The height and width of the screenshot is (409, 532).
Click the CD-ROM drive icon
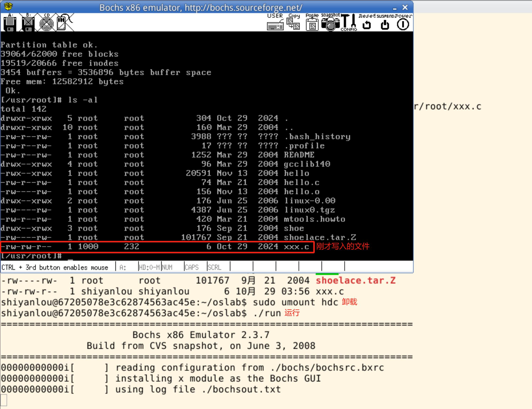46,22
